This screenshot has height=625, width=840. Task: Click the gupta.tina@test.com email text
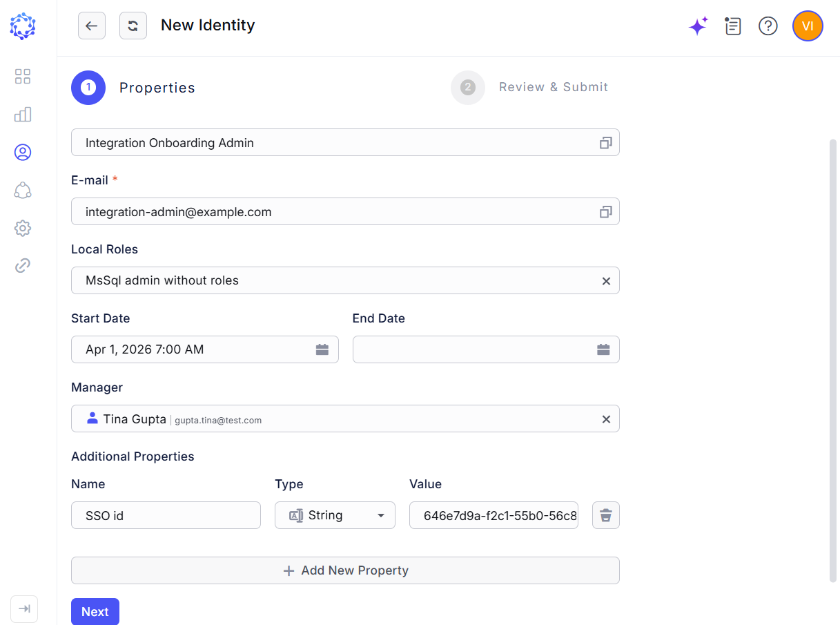pyautogui.click(x=218, y=420)
